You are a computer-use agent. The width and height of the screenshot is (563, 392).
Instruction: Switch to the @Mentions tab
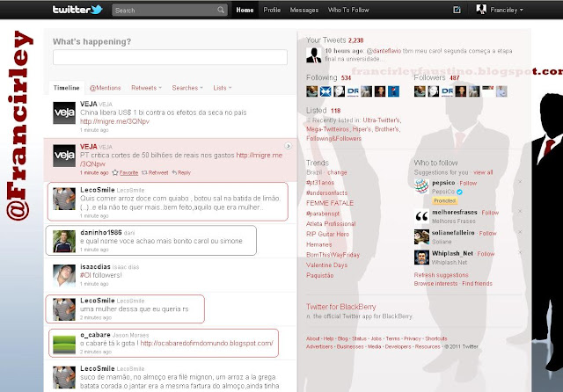click(x=106, y=88)
